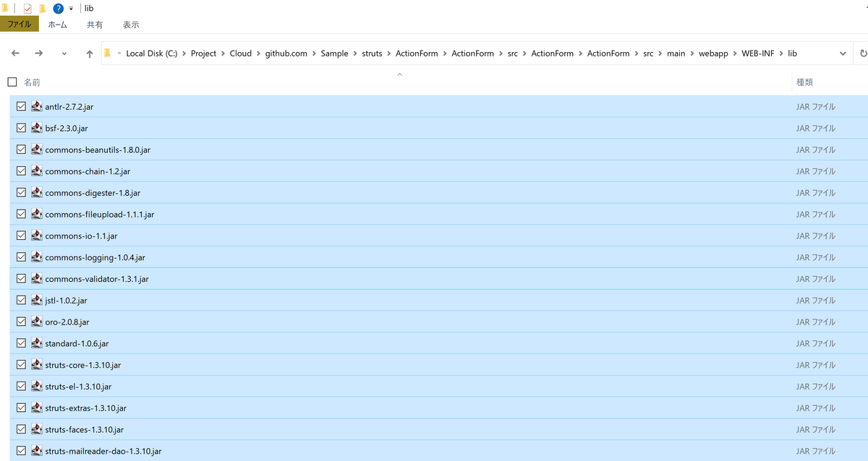Image resolution: width=868 pixels, height=461 pixels.
Task: Click the jar icon of oro-2.0.8.jar
Action: [x=36, y=322]
